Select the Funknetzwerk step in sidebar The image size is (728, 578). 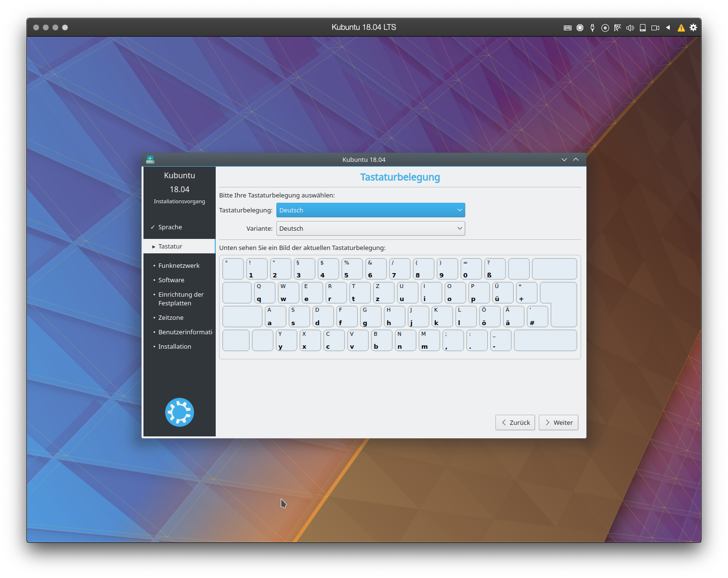pyautogui.click(x=179, y=265)
